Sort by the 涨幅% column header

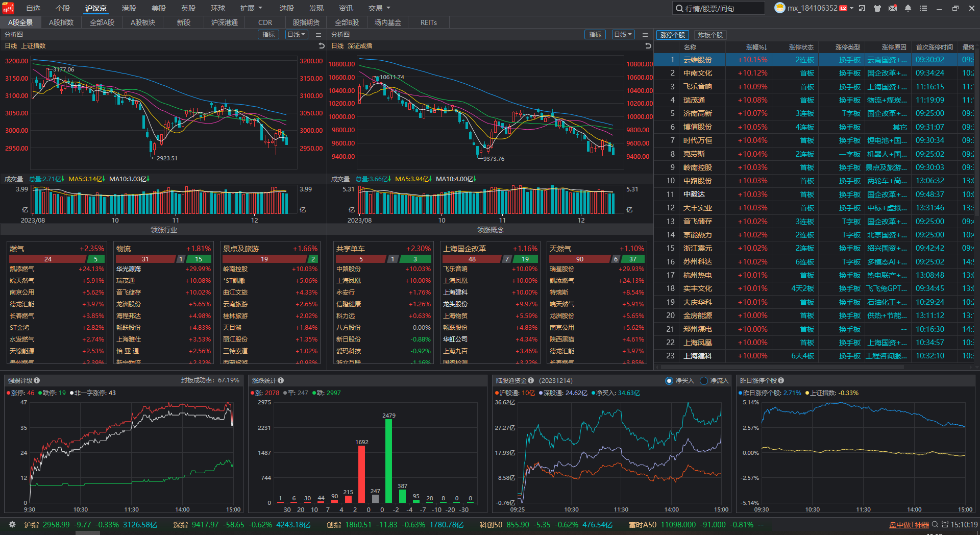coord(756,47)
